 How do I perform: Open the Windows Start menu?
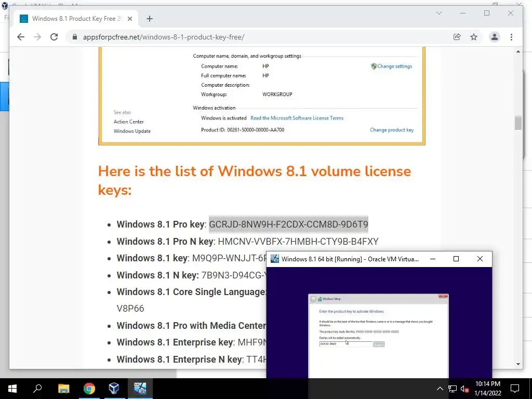click(12, 389)
